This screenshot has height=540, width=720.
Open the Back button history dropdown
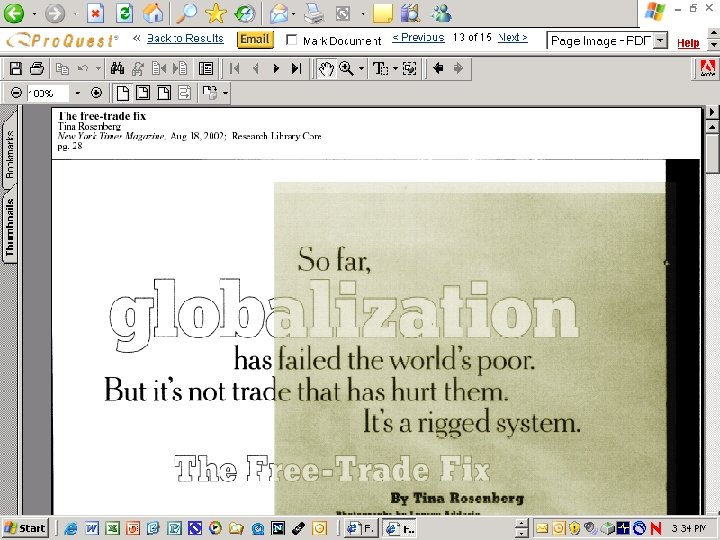(x=34, y=14)
